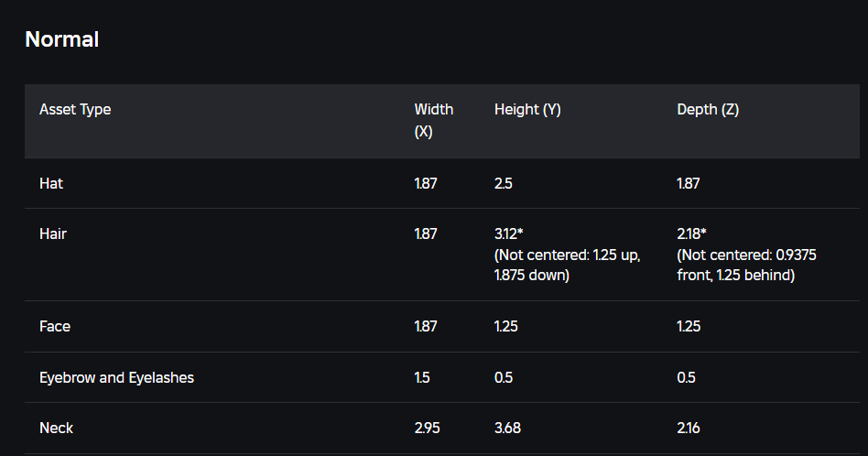This screenshot has width=868, height=456.
Task: Click the Height (Y) column header
Action: pyautogui.click(x=527, y=110)
